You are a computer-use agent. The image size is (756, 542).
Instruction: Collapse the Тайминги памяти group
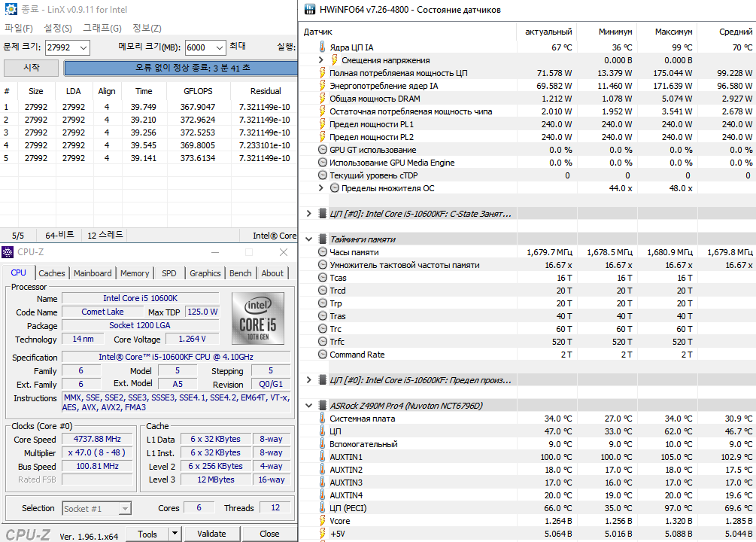pyautogui.click(x=308, y=239)
